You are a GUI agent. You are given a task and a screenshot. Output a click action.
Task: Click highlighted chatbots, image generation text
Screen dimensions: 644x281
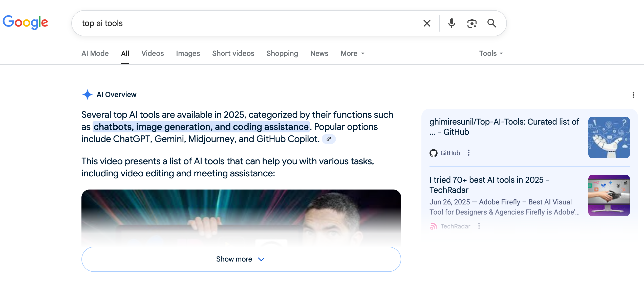point(201,127)
